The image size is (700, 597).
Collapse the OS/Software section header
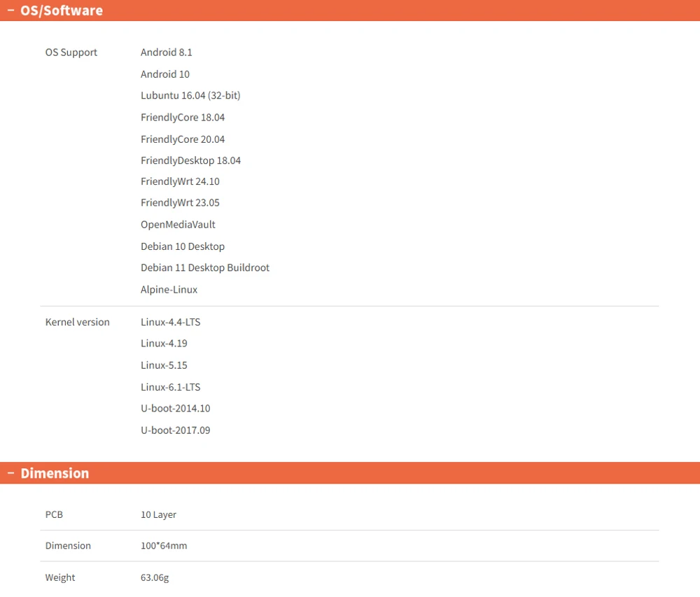[350, 10]
